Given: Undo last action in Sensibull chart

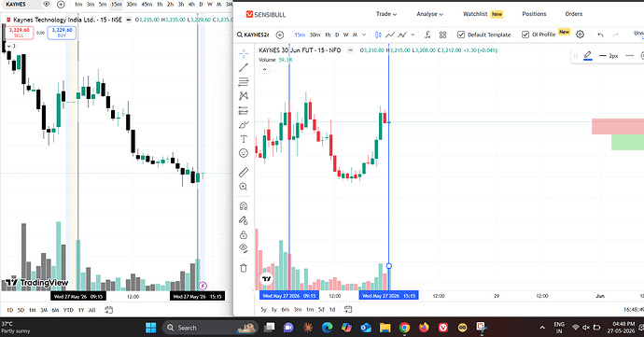Looking at the screenshot, I should click(x=600, y=35).
